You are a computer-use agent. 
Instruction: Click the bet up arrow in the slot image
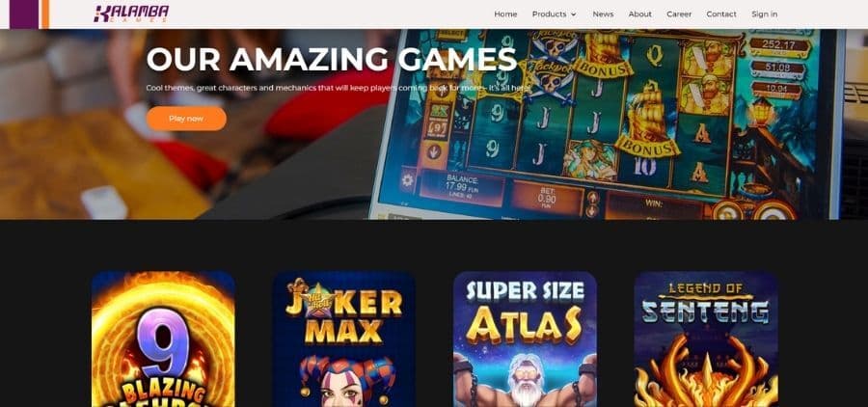(592, 197)
